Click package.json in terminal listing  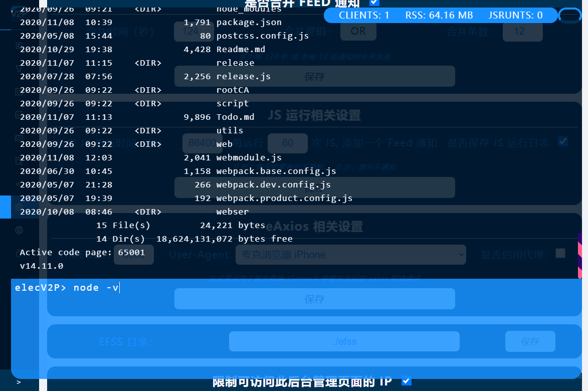(249, 23)
